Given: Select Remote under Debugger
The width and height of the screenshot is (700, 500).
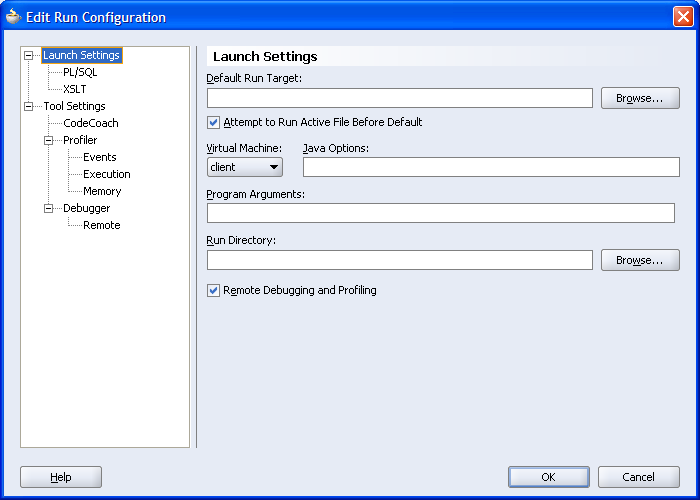Looking at the screenshot, I should (102, 226).
